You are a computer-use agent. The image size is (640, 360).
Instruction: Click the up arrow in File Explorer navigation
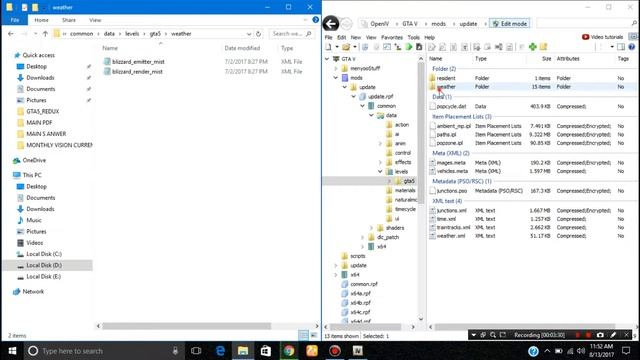[x=45, y=34]
